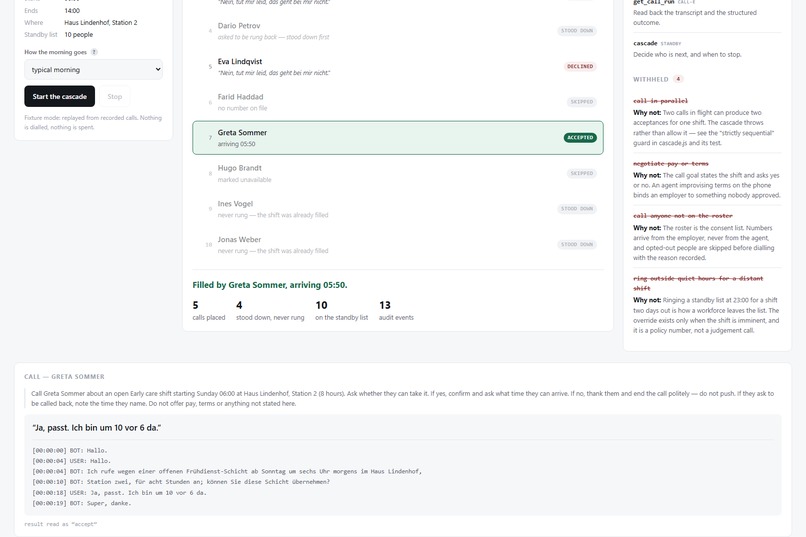Open the 'typical morning' dropdown
806x537 pixels.
click(x=94, y=69)
